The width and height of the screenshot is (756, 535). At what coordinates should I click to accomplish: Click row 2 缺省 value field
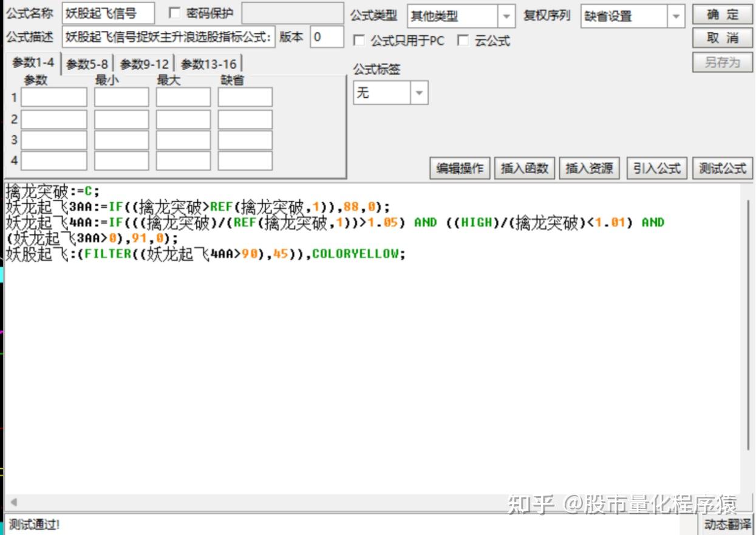tap(245, 119)
